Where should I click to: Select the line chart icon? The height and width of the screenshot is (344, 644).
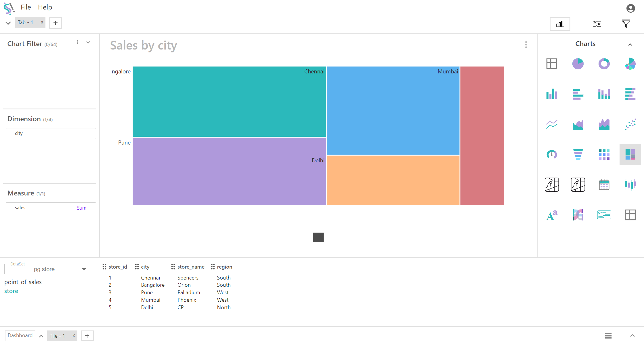[x=552, y=124]
